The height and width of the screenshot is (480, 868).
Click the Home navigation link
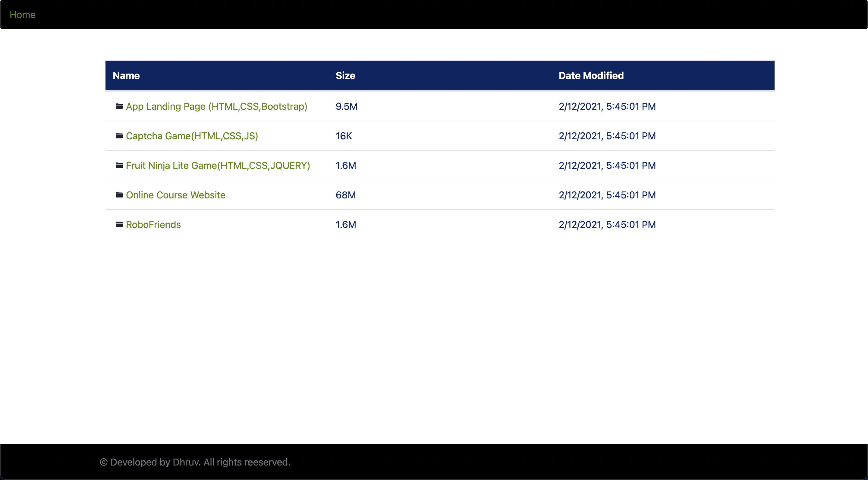click(x=22, y=14)
